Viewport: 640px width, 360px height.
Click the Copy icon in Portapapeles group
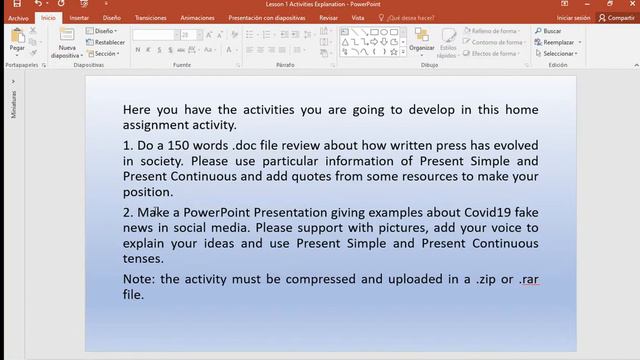click(33, 42)
